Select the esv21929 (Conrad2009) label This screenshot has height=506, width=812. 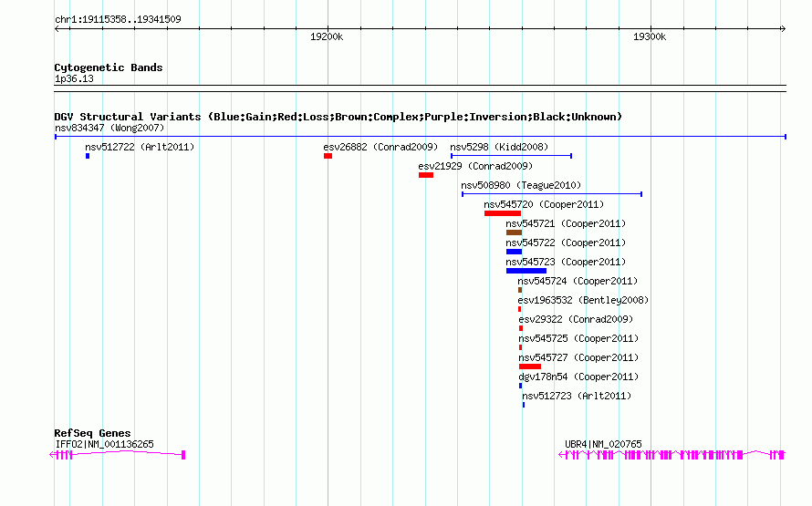(475, 166)
